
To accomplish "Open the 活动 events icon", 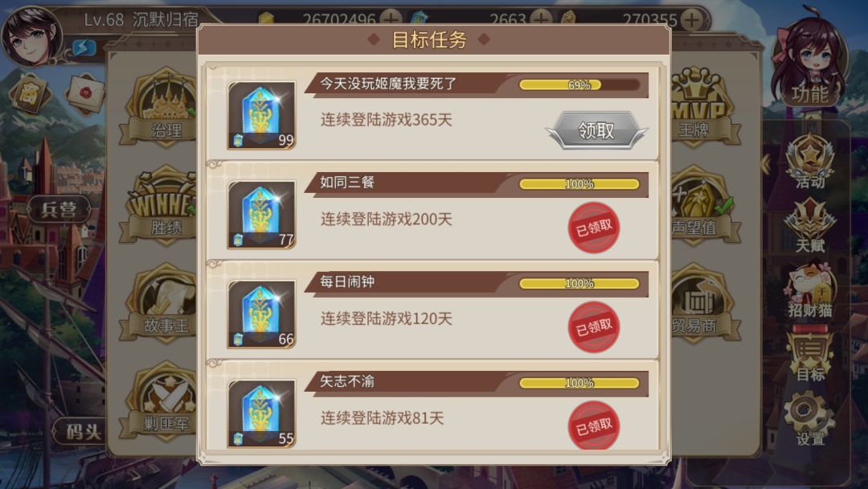I will 810,162.
